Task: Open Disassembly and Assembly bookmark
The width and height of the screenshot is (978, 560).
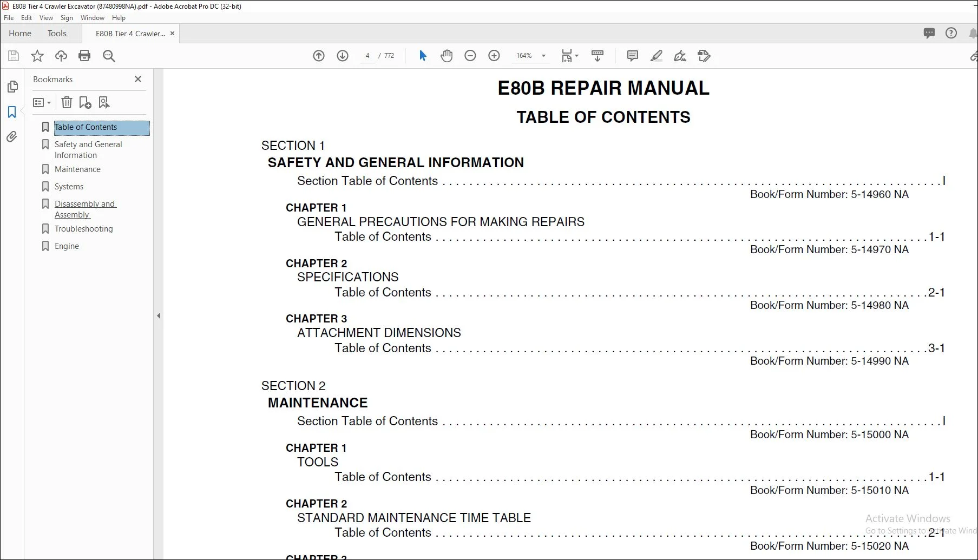Action: coord(85,209)
